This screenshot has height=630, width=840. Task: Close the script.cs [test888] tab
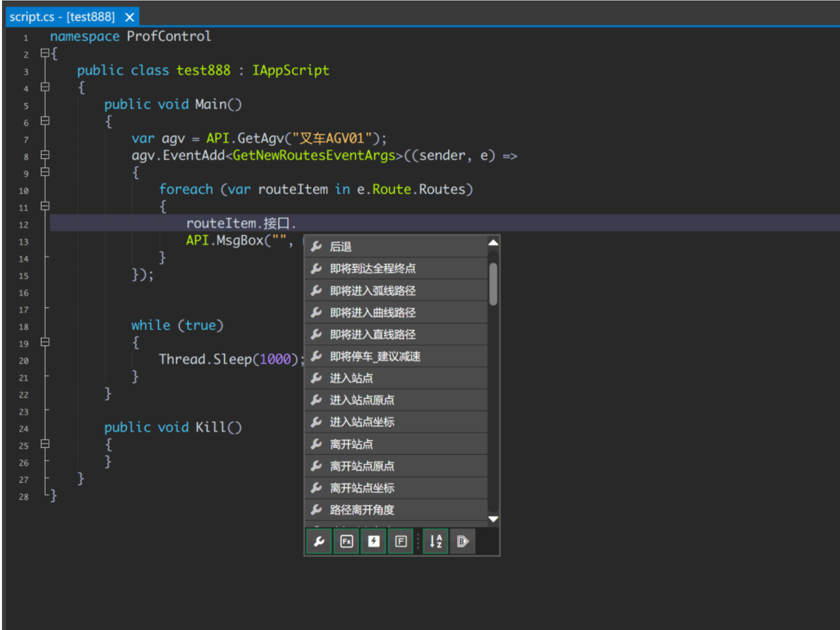(x=130, y=17)
